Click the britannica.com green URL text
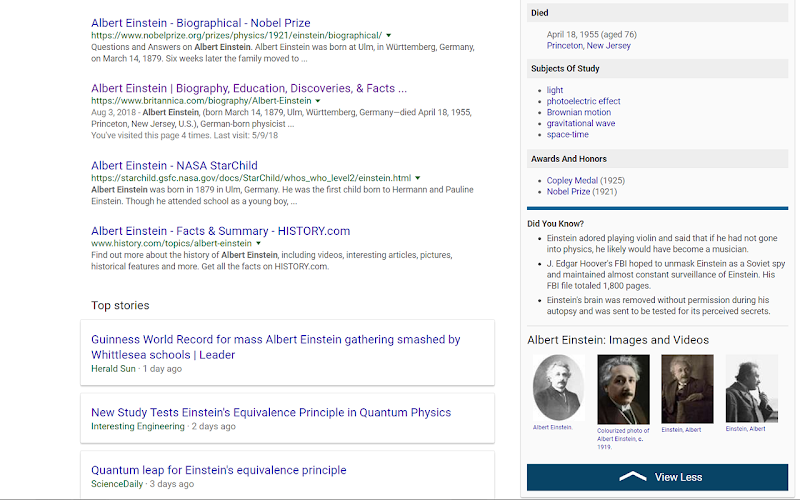Viewport: 800px width, 500px height. (x=201, y=101)
